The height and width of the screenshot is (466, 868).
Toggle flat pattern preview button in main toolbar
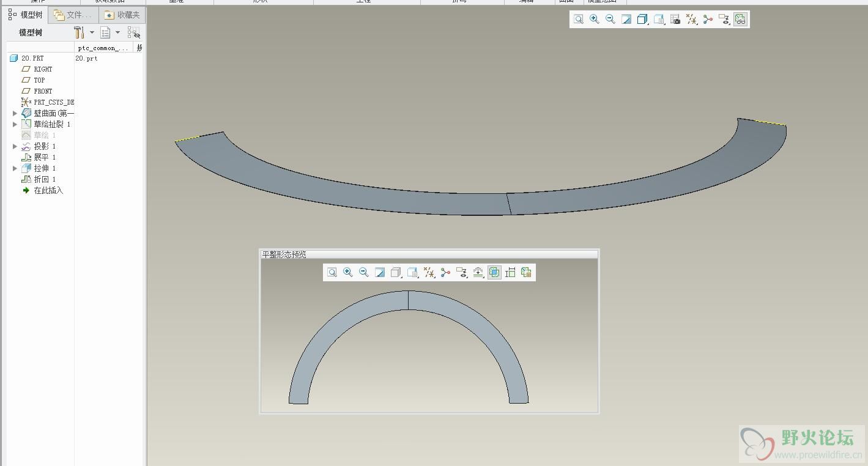740,20
